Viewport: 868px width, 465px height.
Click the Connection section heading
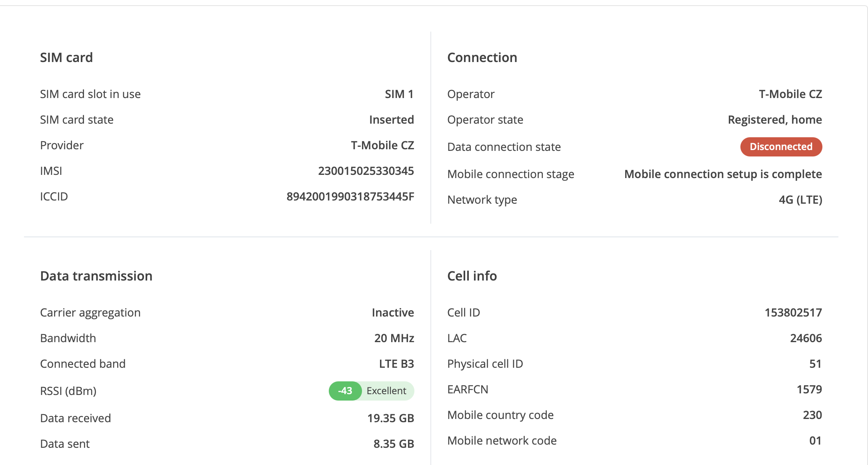pos(482,58)
